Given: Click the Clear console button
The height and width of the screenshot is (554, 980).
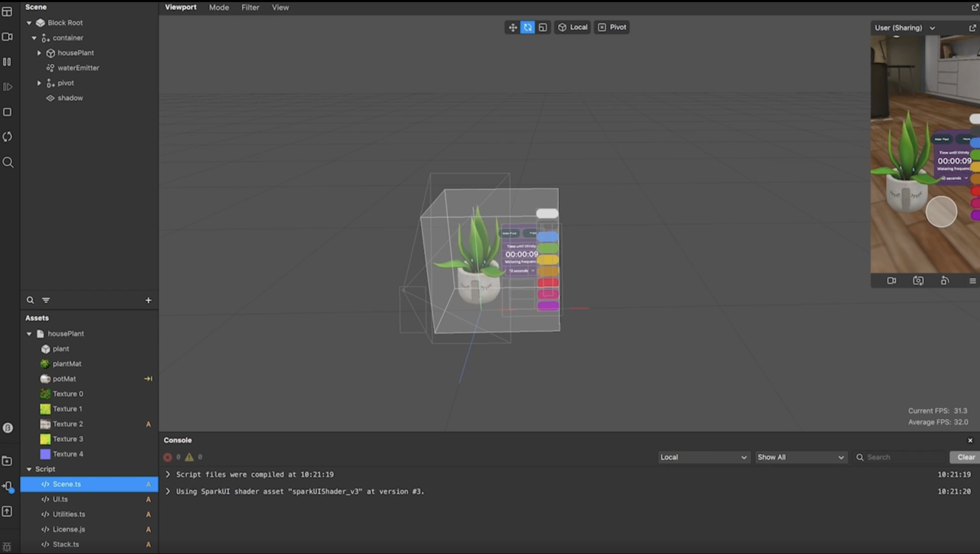Looking at the screenshot, I should (966, 457).
